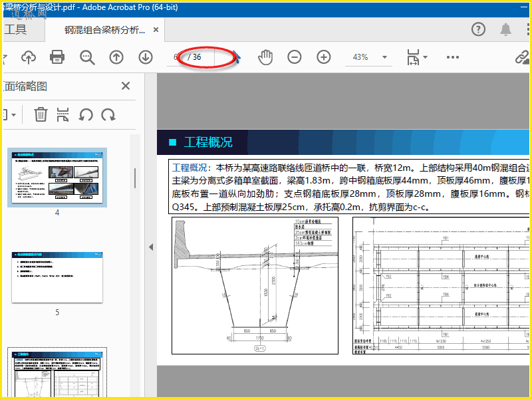Open the Help question mark menu

[x=478, y=29]
